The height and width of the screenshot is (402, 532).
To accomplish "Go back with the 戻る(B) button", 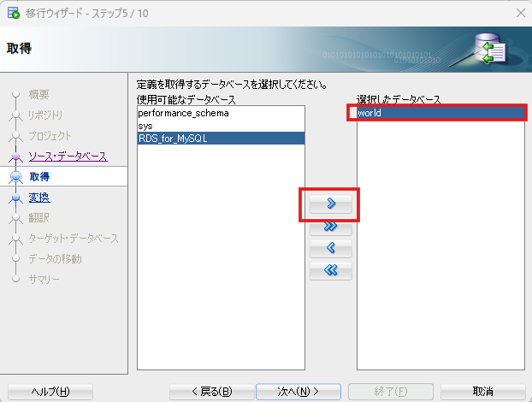I will tap(212, 392).
